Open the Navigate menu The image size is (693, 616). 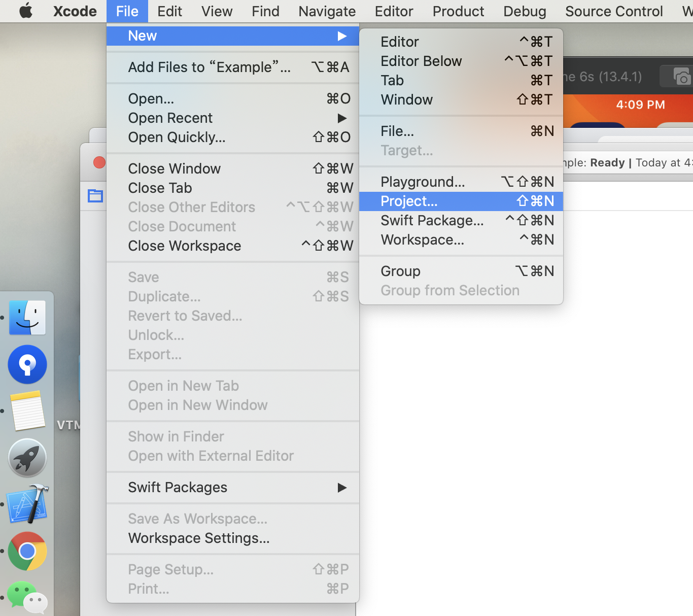[x=327, y=11]
